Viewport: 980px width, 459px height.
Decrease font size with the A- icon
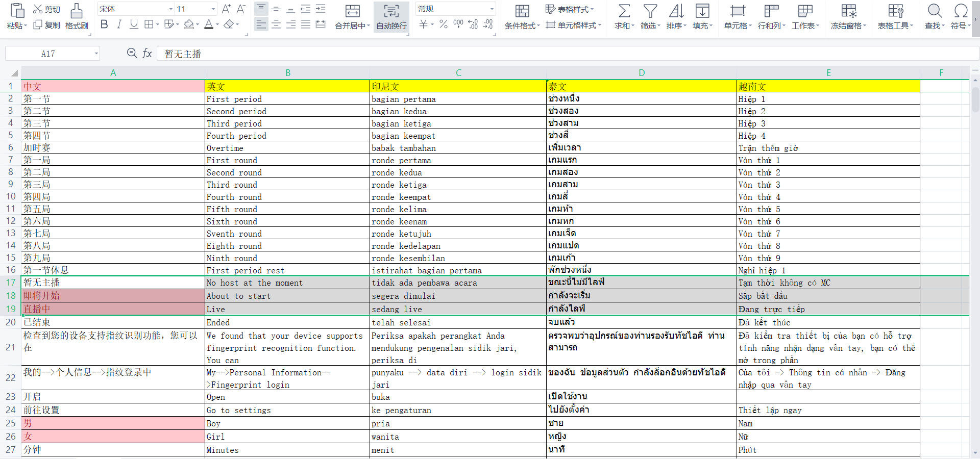click(241, 9)
